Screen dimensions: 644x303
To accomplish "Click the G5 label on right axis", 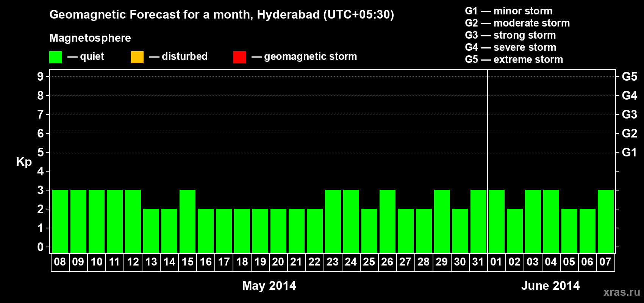I will click(x=630, y=77).
